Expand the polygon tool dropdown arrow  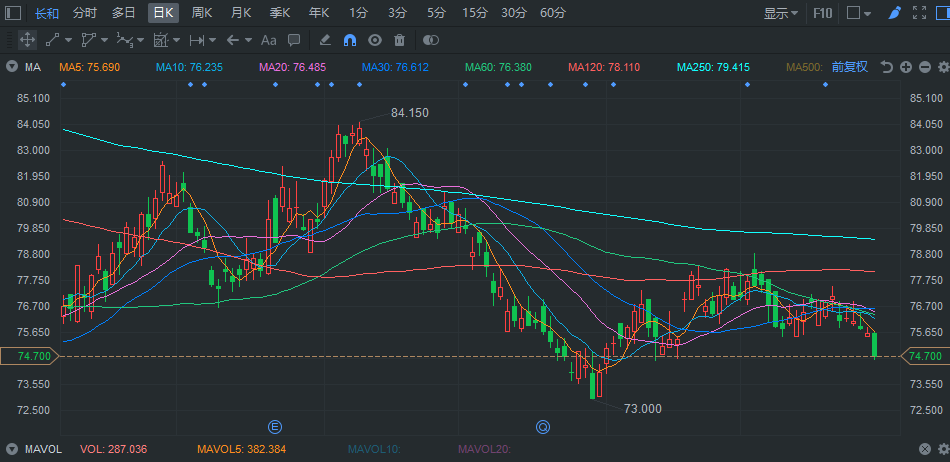[104, 40]
